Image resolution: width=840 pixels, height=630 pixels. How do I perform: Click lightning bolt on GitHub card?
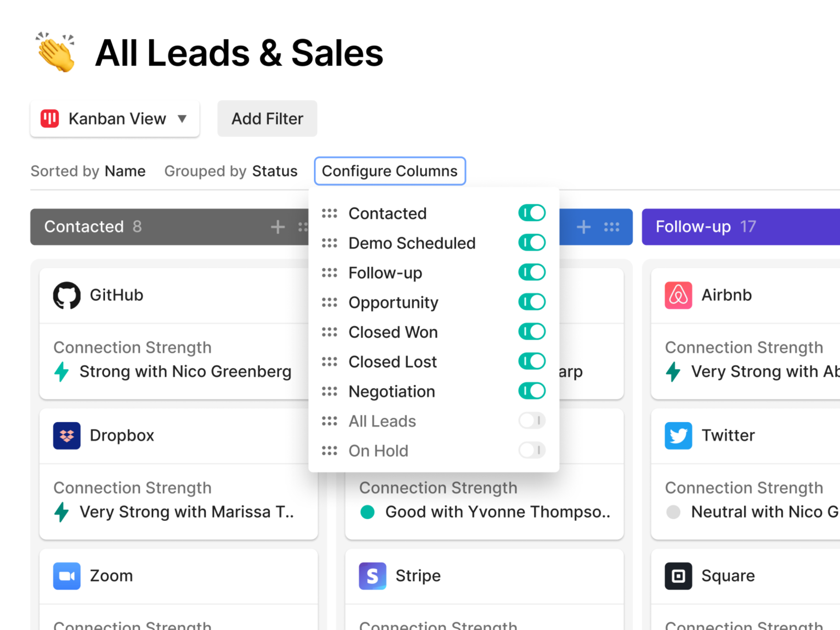click(x=61, y=372)
